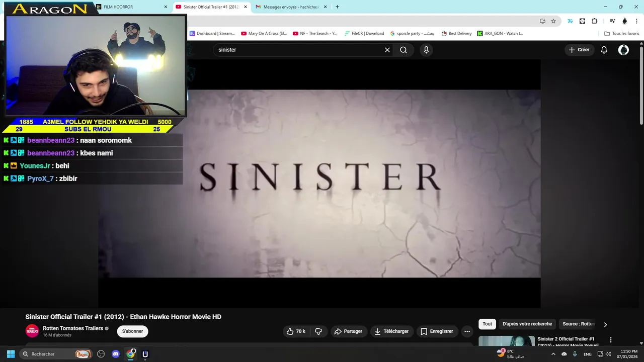Click the Créer button
This screenshot has width=644, height=362.
click(x=579, y=50)
